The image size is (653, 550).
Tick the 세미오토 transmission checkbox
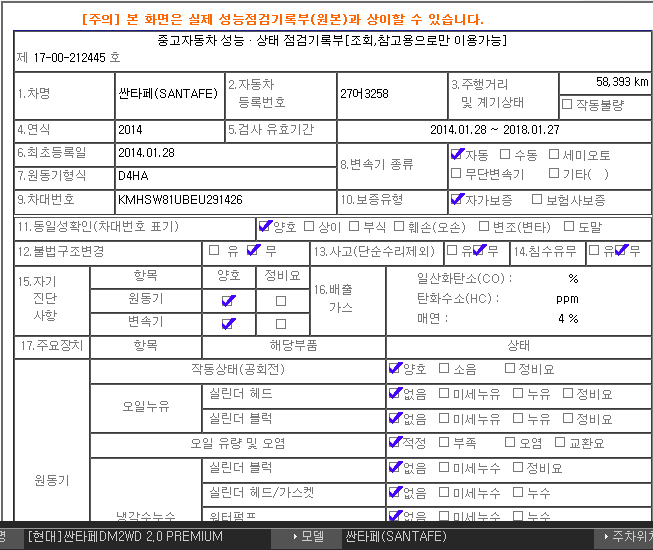553,155
